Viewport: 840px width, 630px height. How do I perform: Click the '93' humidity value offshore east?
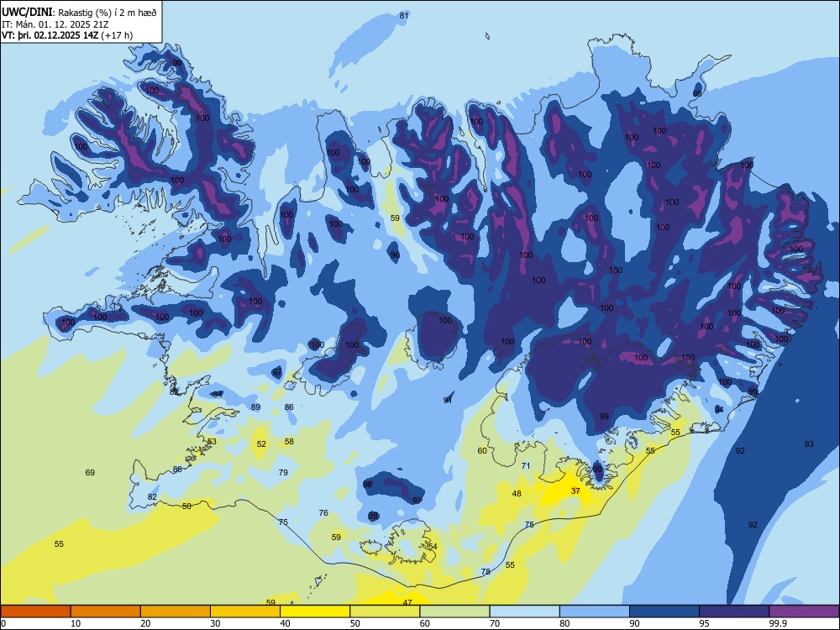pos(809,444)
